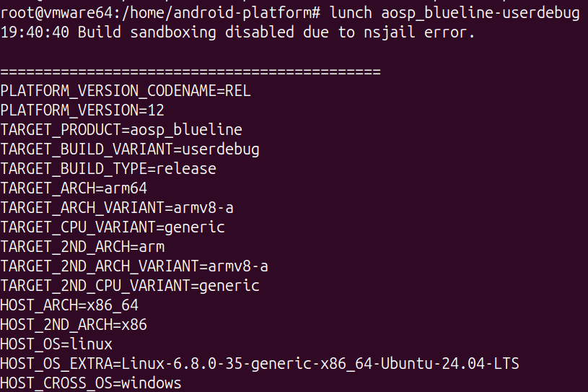Viewport: 588px width, 392px height.
Task: Click the PLATFORM_VERSION_CODENAME=REL line
Action: point(126,91)
